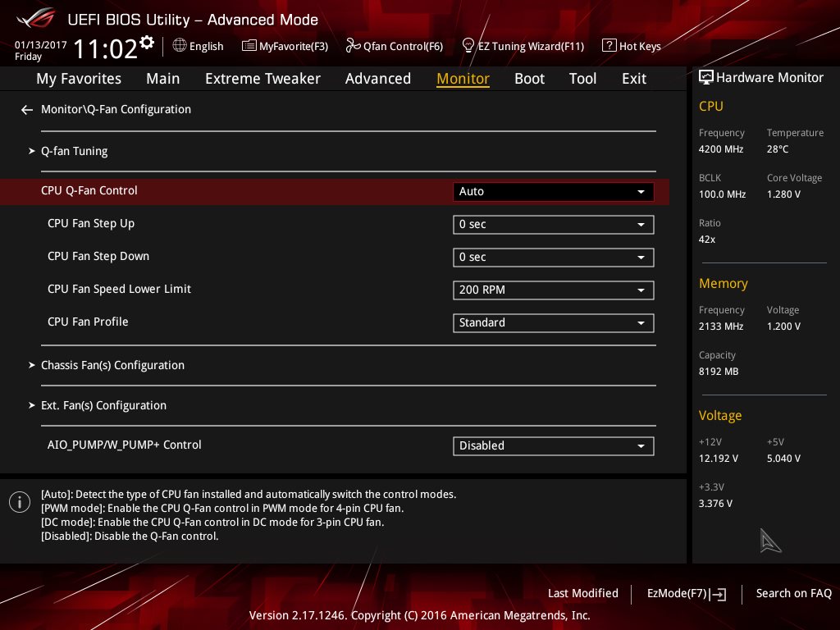Switch to the Main tab
This screenshot has width=840, height=630.
point(163,79)
